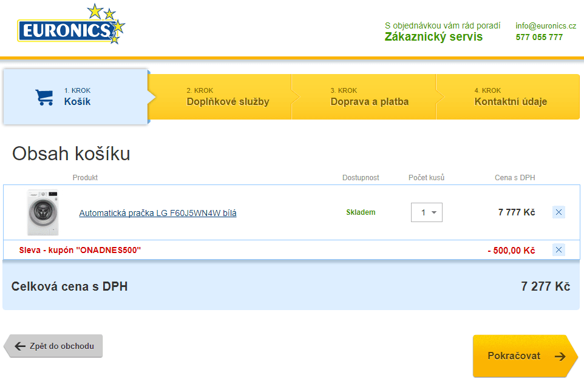Click the Sleva - kupón "ONADNES500" text
Viewport: 584px width, 392px height.
pyautogui.click(x=80, y=250)
